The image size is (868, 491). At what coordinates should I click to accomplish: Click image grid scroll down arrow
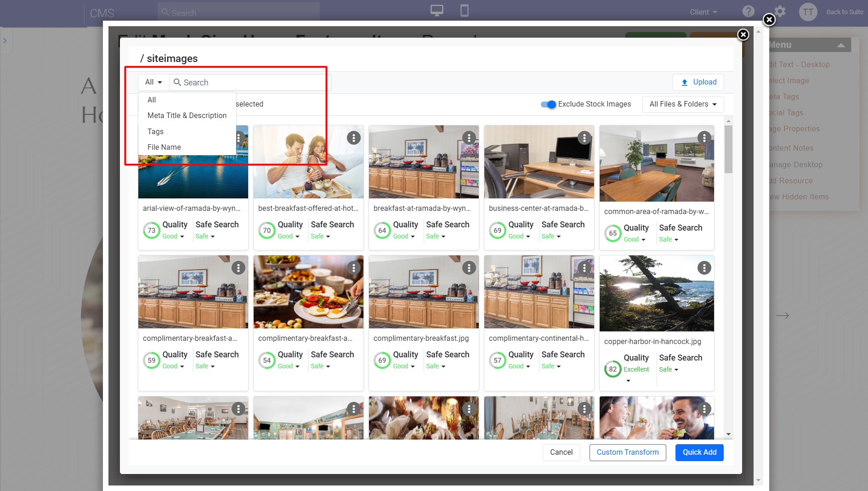(x=728, y=434)
